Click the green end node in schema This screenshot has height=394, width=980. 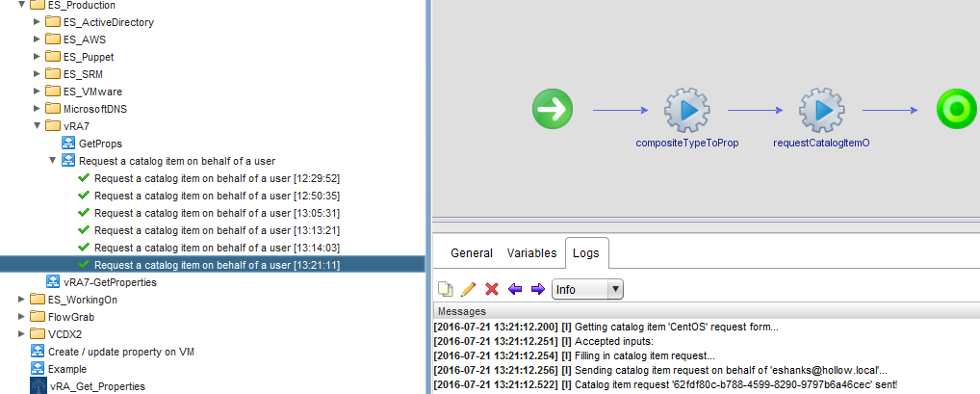(957, 109)
